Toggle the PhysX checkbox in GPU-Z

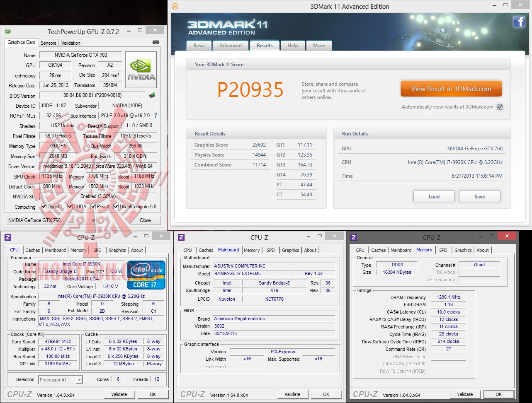[93, 207]
